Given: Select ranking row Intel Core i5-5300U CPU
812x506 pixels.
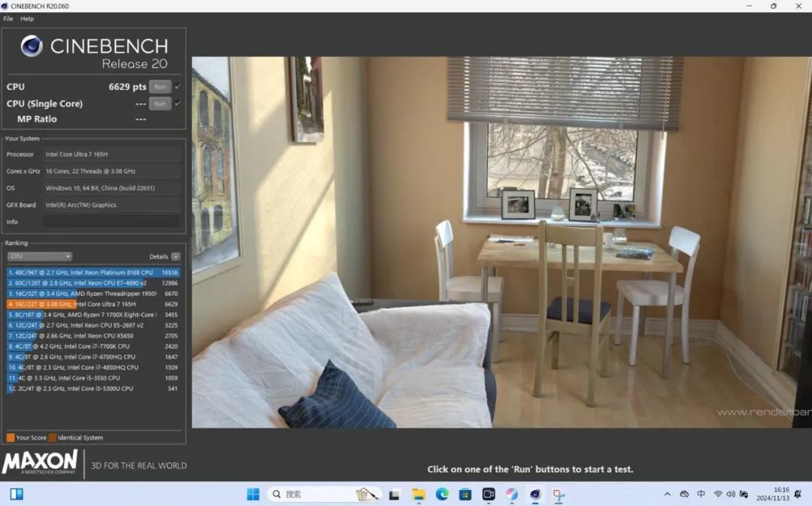Looking at the screenshot, I should [x=93, y=389].
